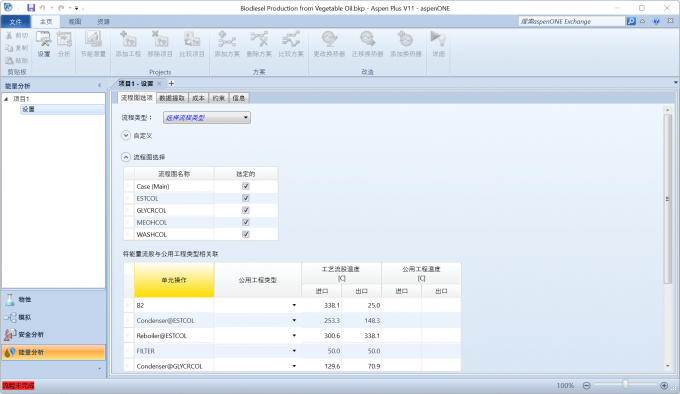Close the 项目1 - 设置 document tab

pyautogui.click(x=159, y=84)
